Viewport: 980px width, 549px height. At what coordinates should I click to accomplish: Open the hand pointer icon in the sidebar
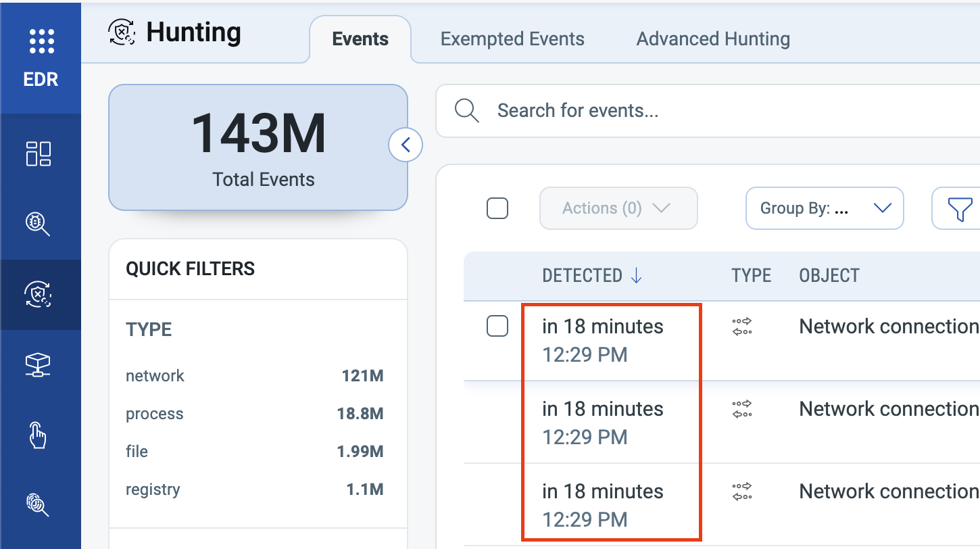tap(39, 435)
